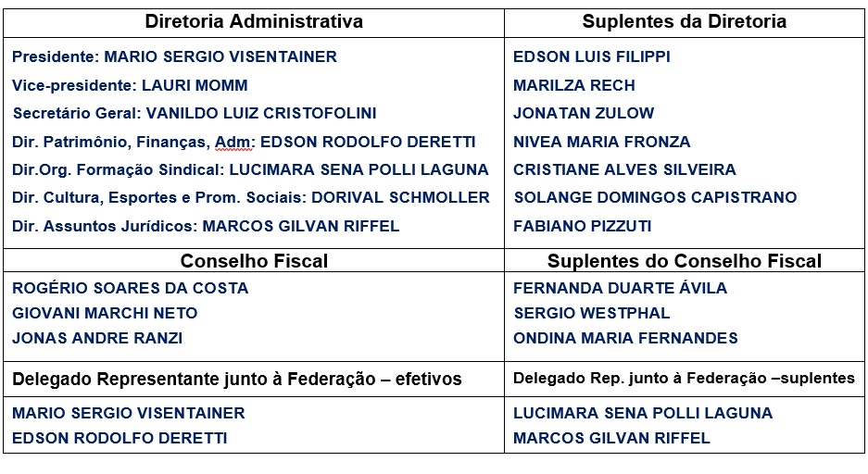Click Dir.Org. Formação Sindical line
This screenshot has height=474, width=868.
coord(250,169)
